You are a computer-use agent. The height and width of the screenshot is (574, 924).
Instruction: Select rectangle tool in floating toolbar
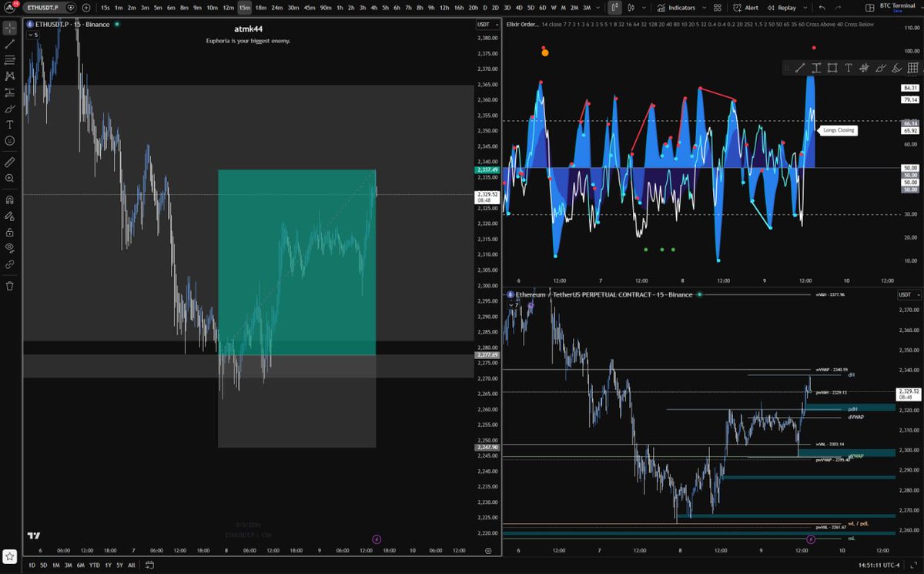(832, 68)
